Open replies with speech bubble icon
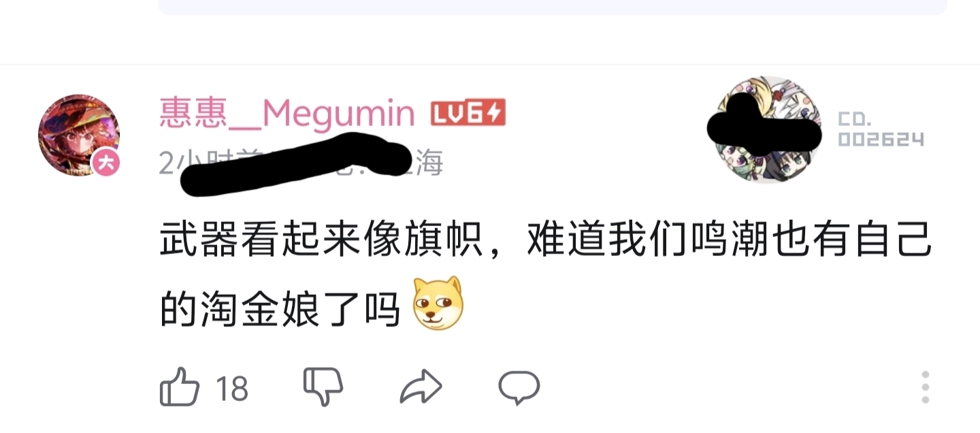Image resolution: width=980 pixels, height=433 pixels. click(519, 388)
